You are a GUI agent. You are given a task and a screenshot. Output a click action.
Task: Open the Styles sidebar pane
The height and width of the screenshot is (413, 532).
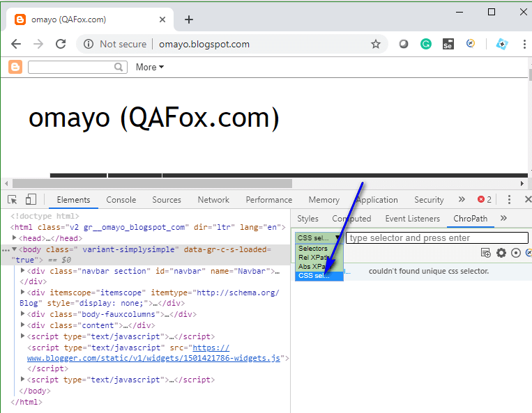point(307,219)
